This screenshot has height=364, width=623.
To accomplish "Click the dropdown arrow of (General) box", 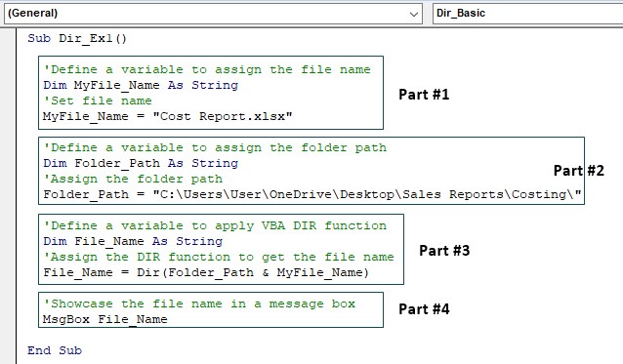I will point(414,15).
